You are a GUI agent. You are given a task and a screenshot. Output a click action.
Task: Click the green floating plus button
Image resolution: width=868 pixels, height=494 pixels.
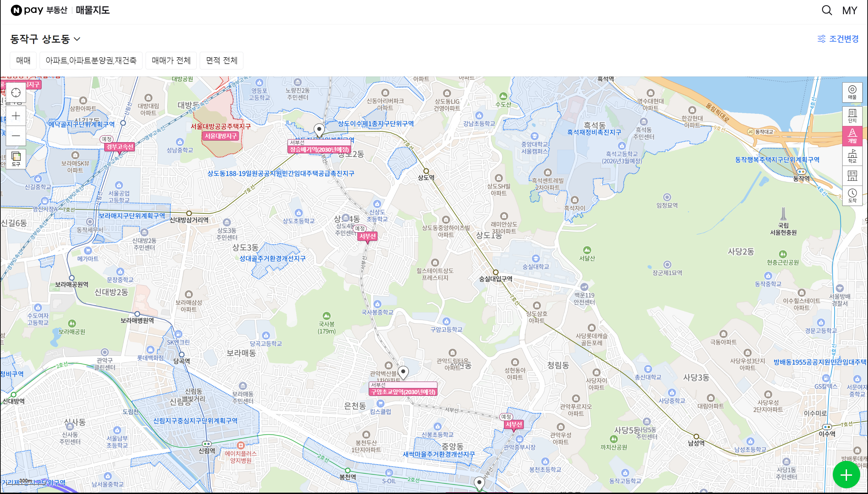tap(846, 475)
